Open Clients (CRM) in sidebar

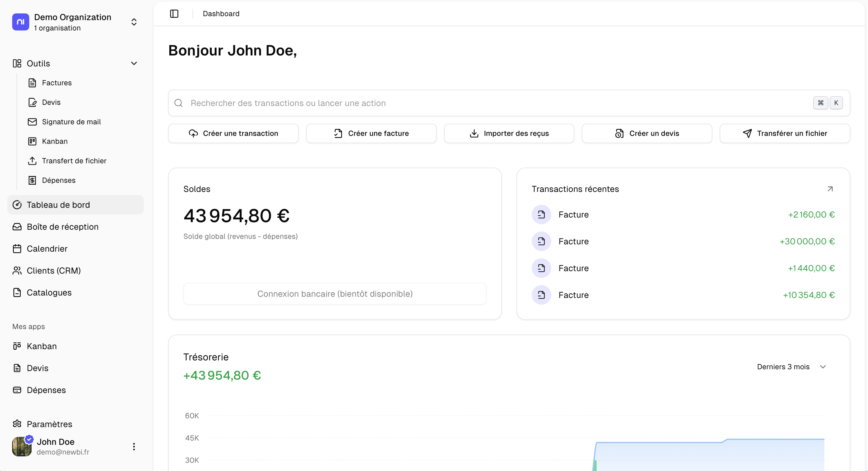[54, 271]
